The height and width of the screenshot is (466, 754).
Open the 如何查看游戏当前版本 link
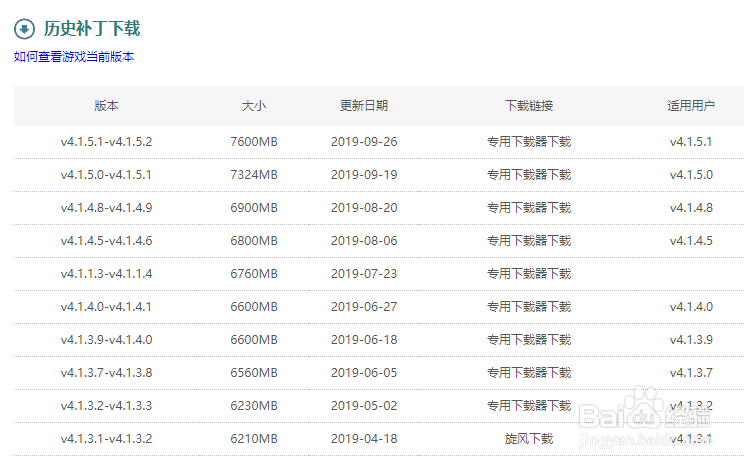coord(74,57)
